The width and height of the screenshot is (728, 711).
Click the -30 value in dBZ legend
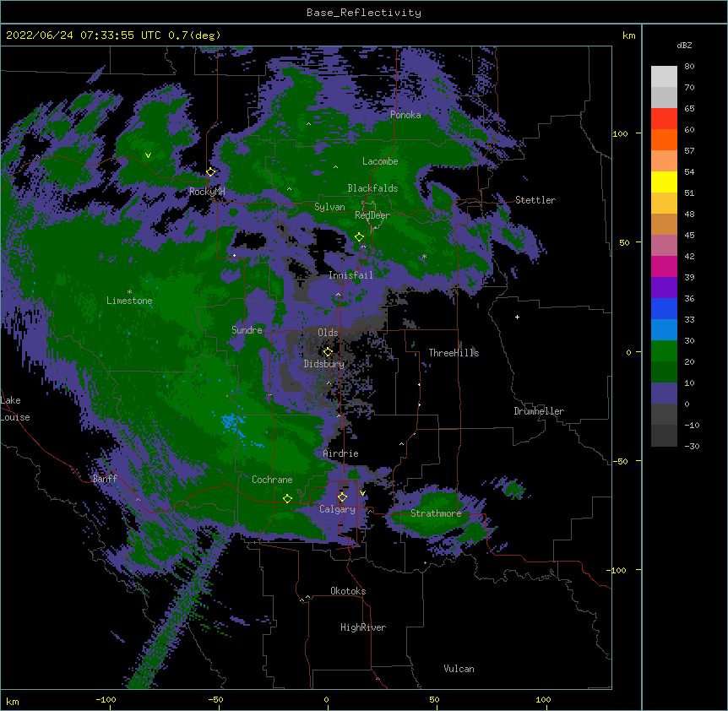click(692, 446)
